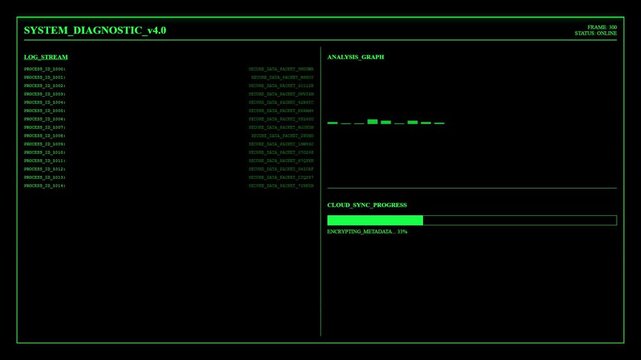Select log entry PROCESS_ID_1005
641x360 pixels.
pos(169,111)
